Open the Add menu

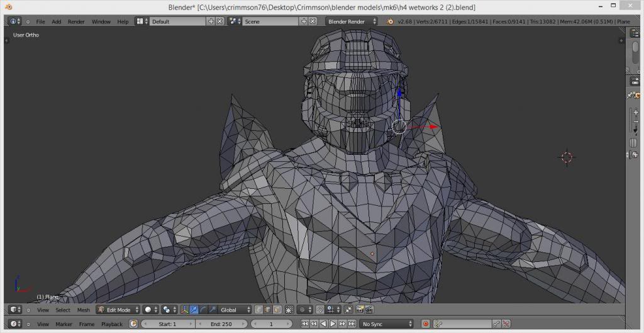pos(56,21)
